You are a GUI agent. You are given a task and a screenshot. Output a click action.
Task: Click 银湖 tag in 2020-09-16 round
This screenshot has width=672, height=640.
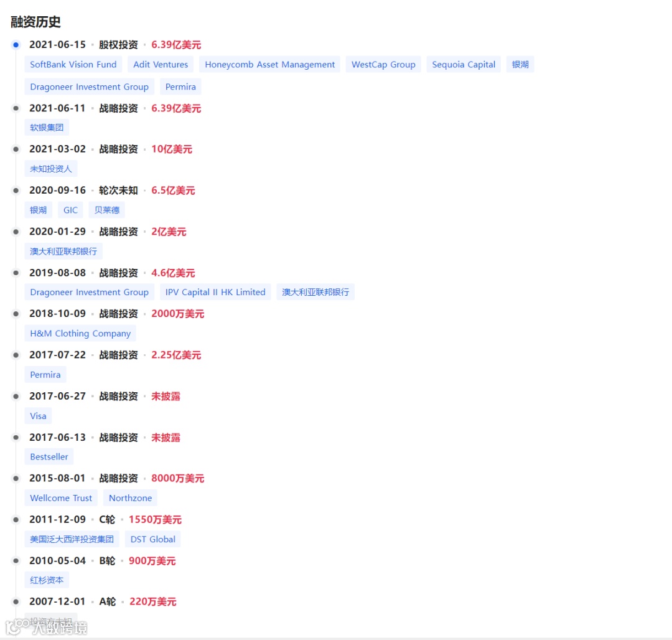pos(38,210)
